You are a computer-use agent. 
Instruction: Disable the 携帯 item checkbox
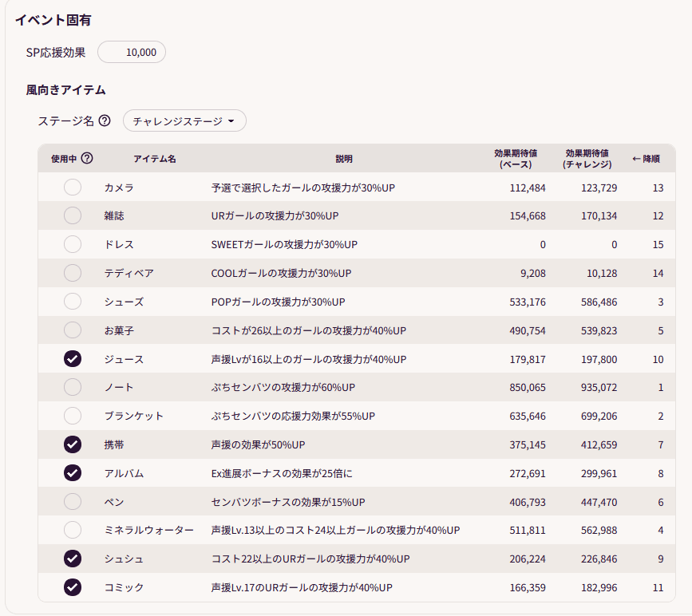pos(73,445)
